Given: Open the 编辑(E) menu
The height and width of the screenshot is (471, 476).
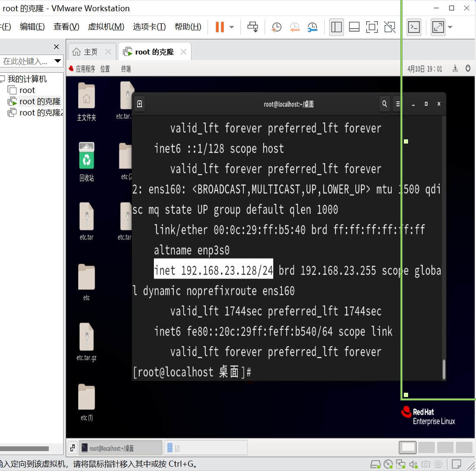Looking at the screenshot, I should [32, 27].
